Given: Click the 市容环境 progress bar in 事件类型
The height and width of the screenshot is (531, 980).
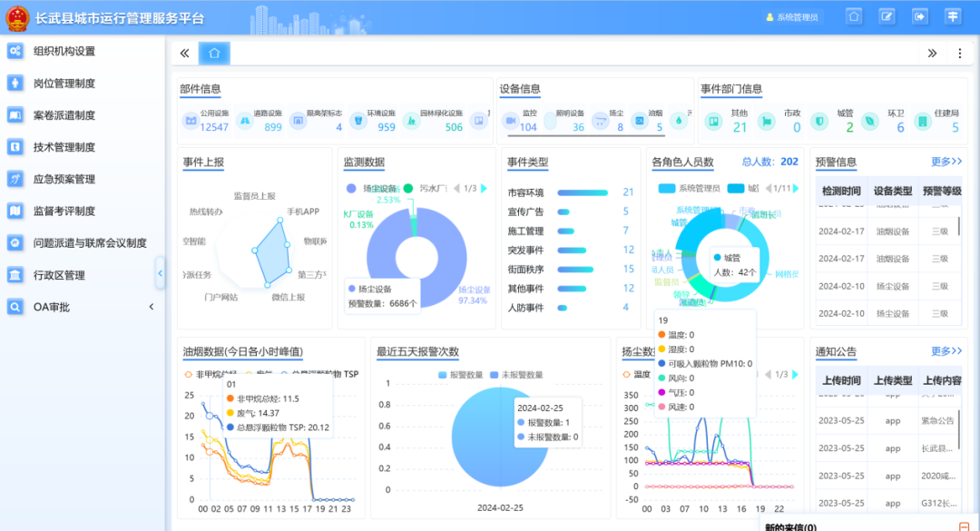Looking at the screenshot, I should [583, 192].
